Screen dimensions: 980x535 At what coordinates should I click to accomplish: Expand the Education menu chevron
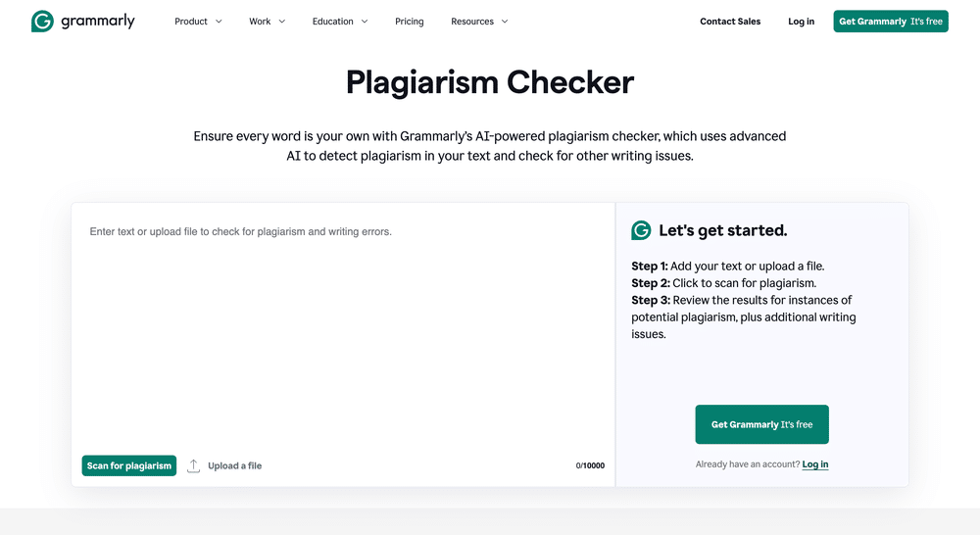click(365, 22)
